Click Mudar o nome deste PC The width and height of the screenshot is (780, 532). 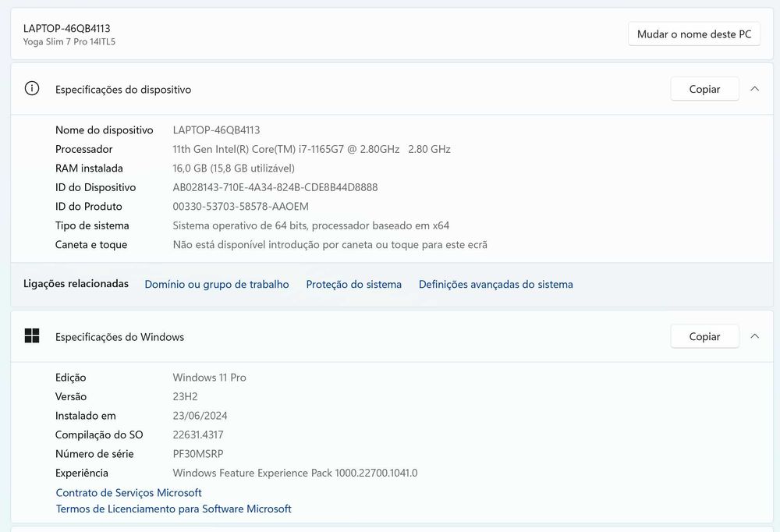coord(694,34)
